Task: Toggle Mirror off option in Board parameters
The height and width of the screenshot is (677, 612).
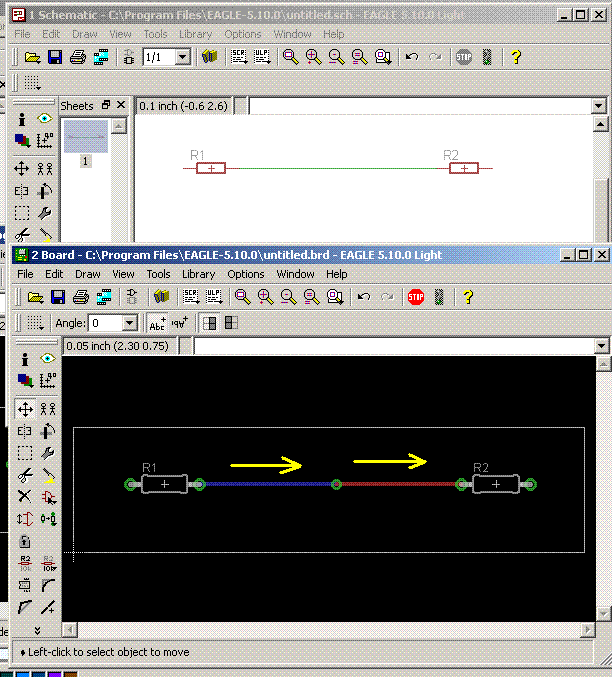Action: tap(210, 323)
